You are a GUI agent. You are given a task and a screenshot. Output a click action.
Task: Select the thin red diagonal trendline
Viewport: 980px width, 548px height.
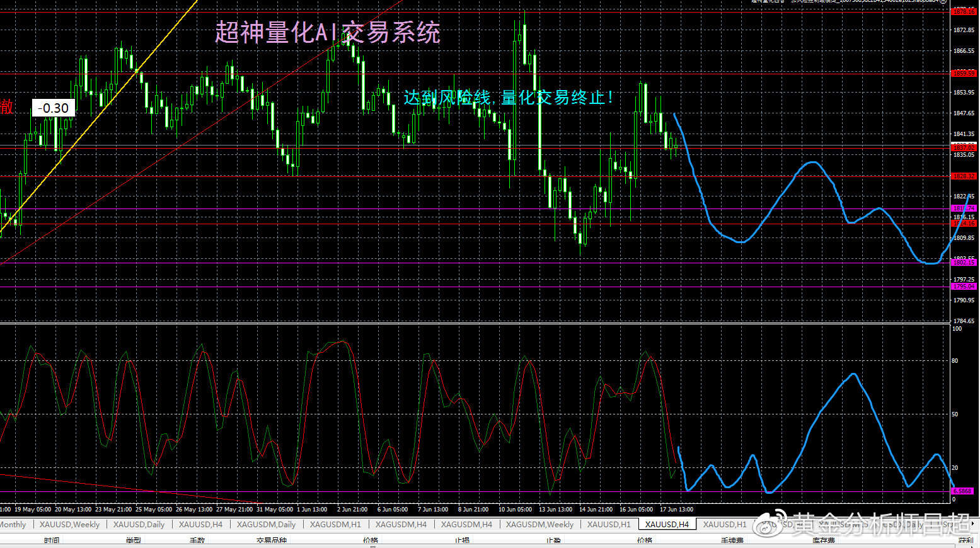202,132
